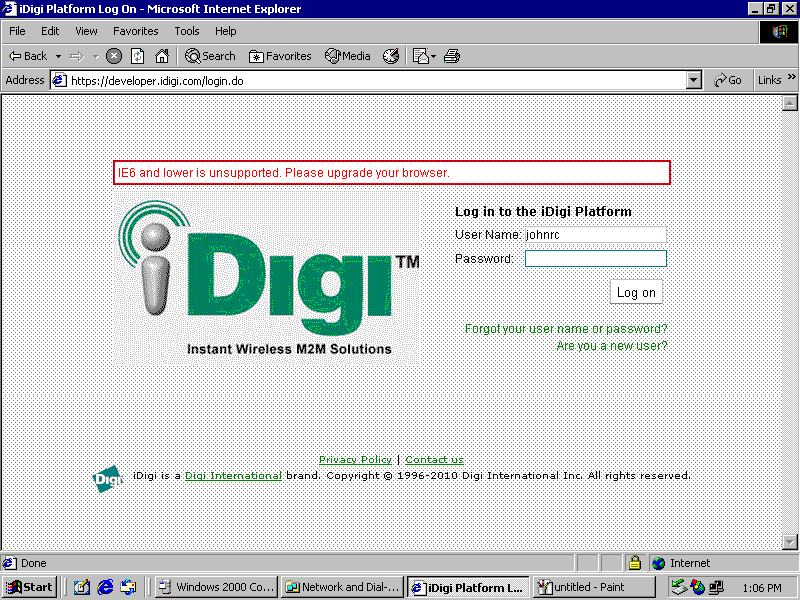Click the Print toolbar icon
This screenshot has height=600, width=800.
[452, 56]
